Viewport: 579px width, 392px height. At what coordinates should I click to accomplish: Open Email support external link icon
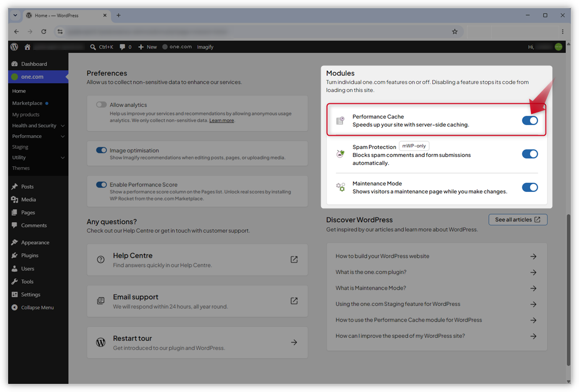tap(294, 301)
